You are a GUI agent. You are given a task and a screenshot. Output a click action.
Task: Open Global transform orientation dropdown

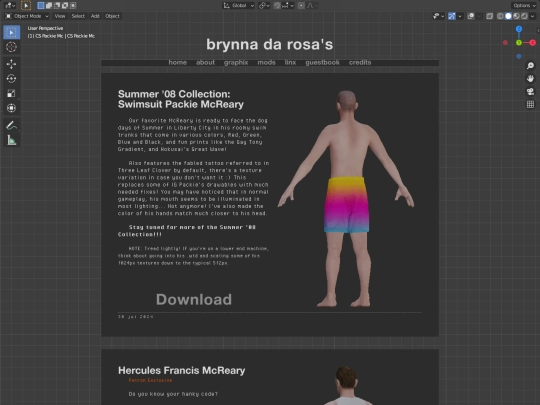point(239,6)
